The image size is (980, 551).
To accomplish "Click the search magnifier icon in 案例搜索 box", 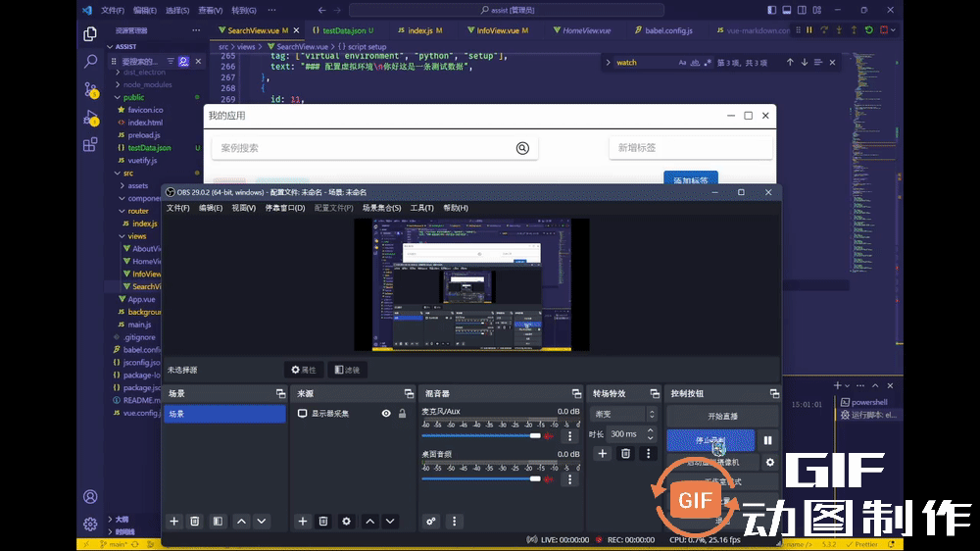I will click(x=522, y=148).
